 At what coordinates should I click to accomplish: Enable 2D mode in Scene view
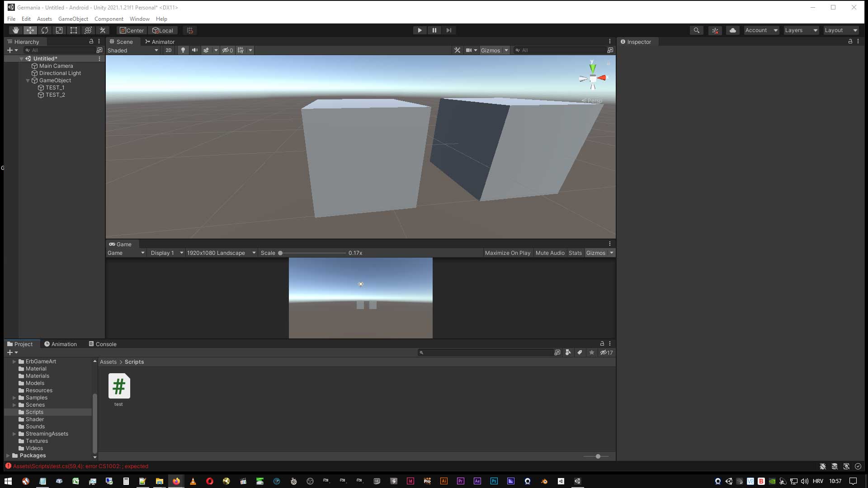pyautogui.click(x=168, y=50)
